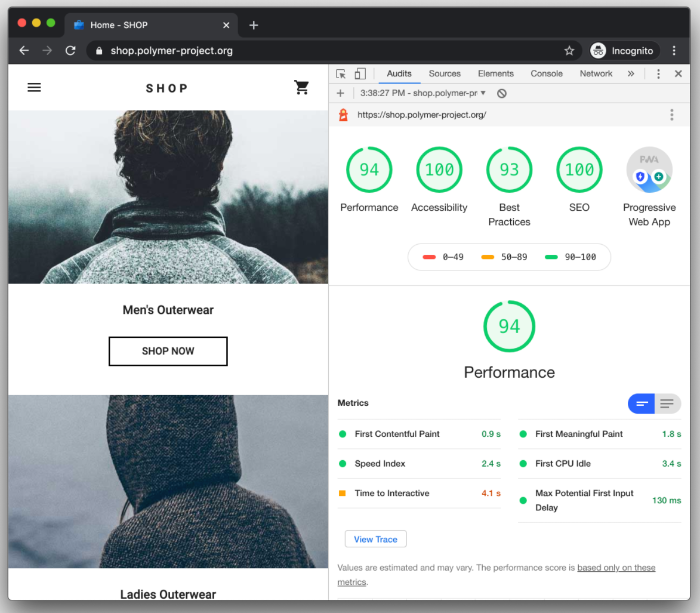
Task: Click the Best Practices 93 score gauge
Action: (509, 170)
